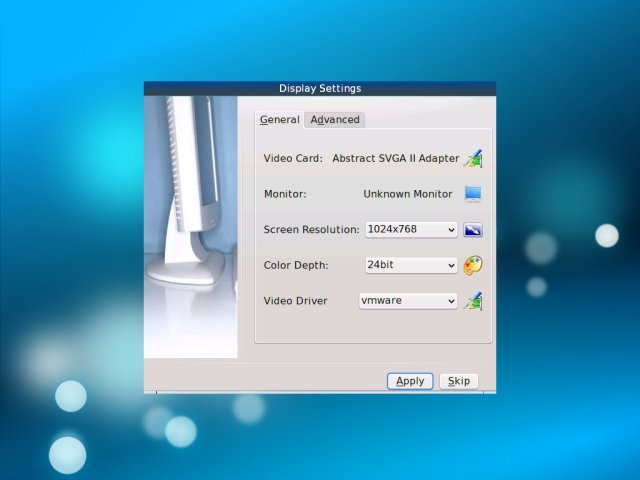Expand the Color Depth dropdown showing 24bit

(x=411, y=265)
